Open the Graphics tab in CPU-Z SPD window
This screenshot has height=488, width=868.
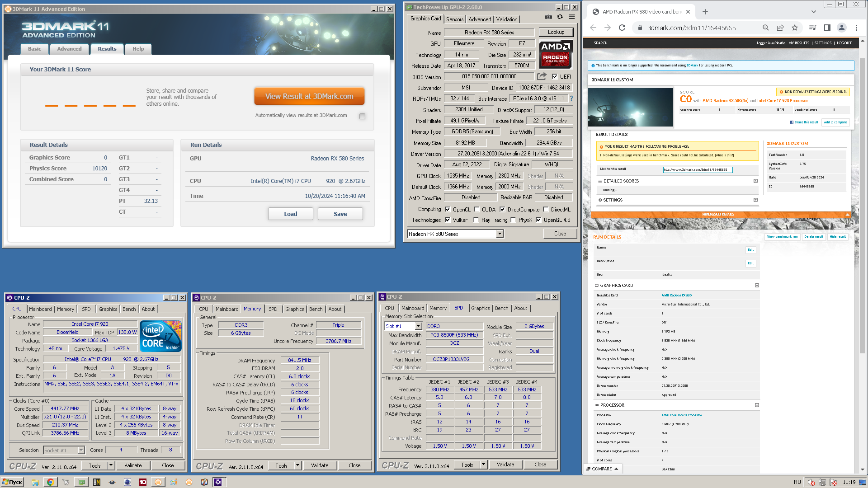tap(480, 308)
